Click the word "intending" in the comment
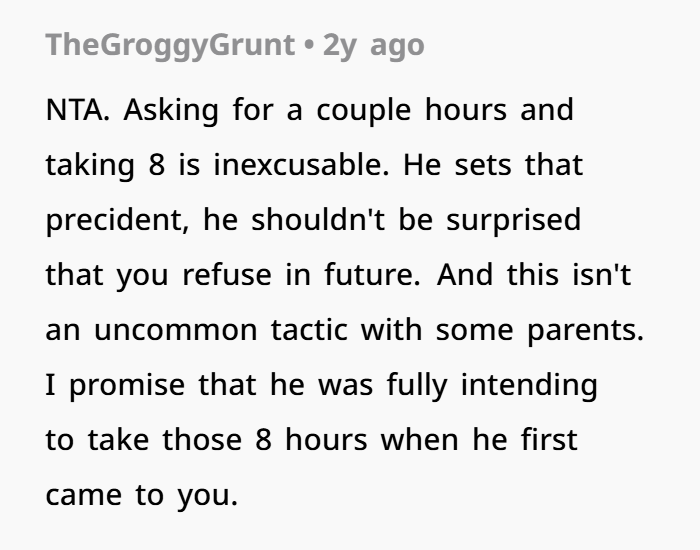The width and height of the screenshot is (700, 550). (529, 386)
